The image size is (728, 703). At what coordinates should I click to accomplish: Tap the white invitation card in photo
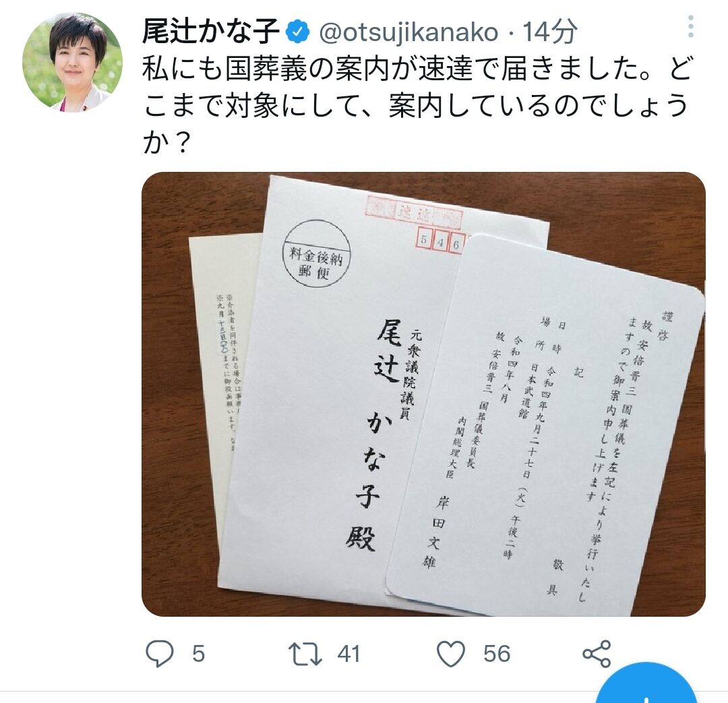click(545, 425)
